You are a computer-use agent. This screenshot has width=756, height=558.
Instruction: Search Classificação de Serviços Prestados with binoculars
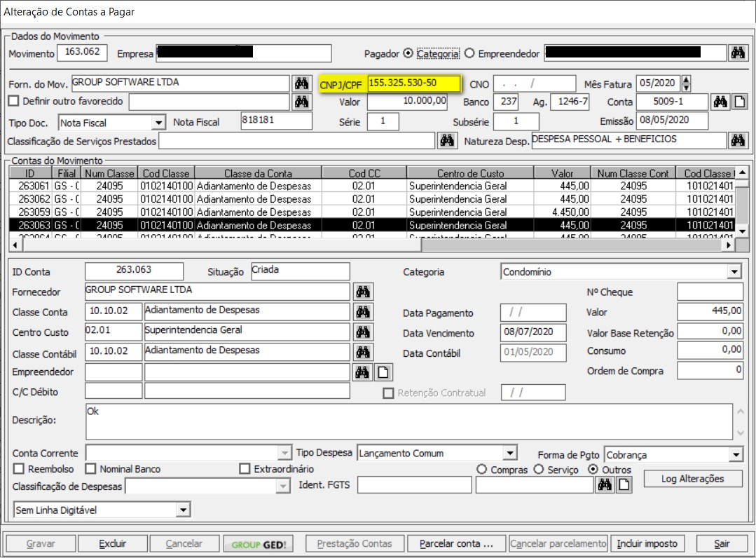tap(446, 141)
